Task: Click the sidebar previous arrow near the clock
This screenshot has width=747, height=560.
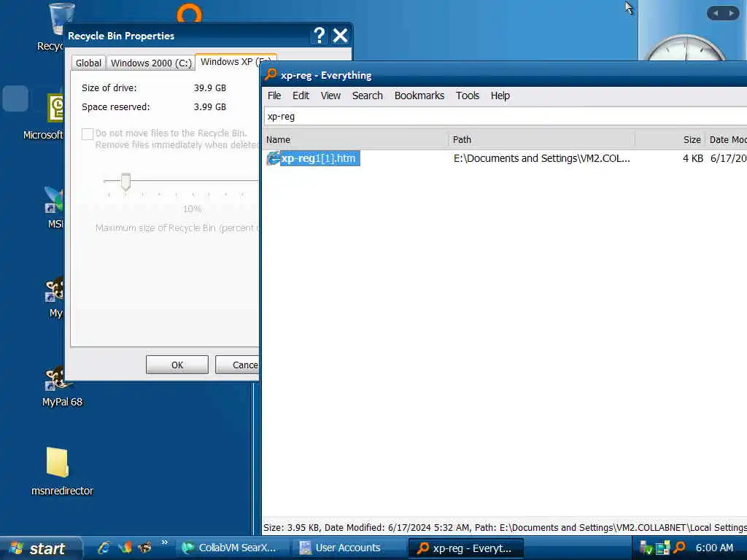Action: coord(716,13)
